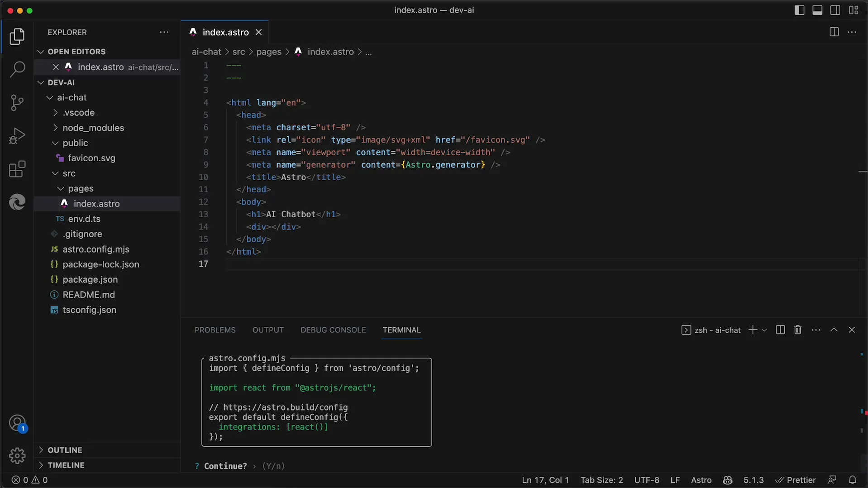Open Prettier status bar item
The image size is (868, 488).
[796, 480]
